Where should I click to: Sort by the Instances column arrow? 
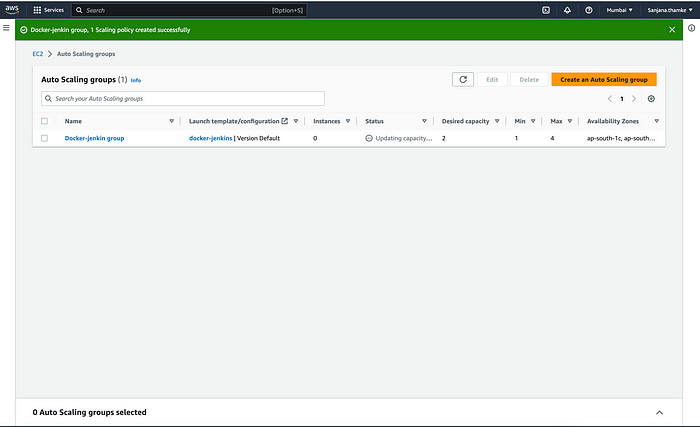pos(348,121)
